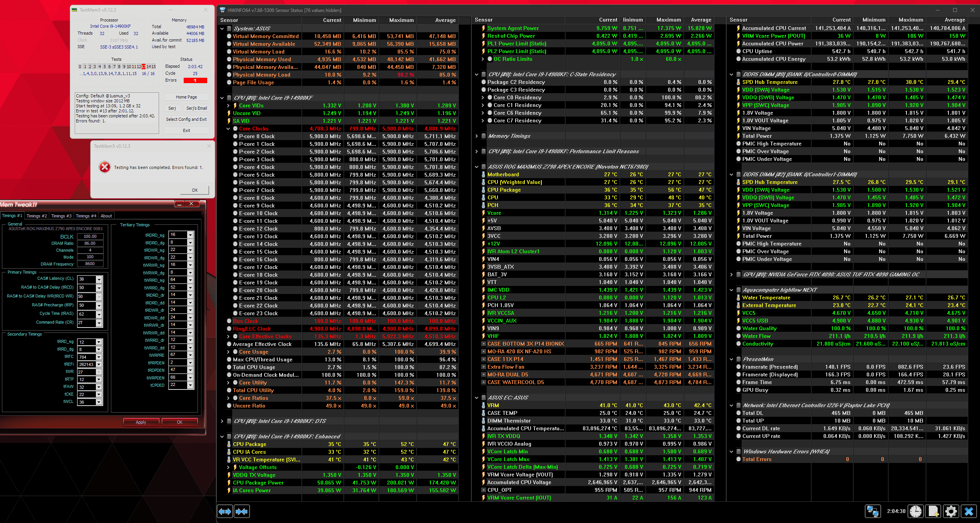
Task: Collapse Windows Hardware Errors (WHEA) group
Action: point(732,451)
